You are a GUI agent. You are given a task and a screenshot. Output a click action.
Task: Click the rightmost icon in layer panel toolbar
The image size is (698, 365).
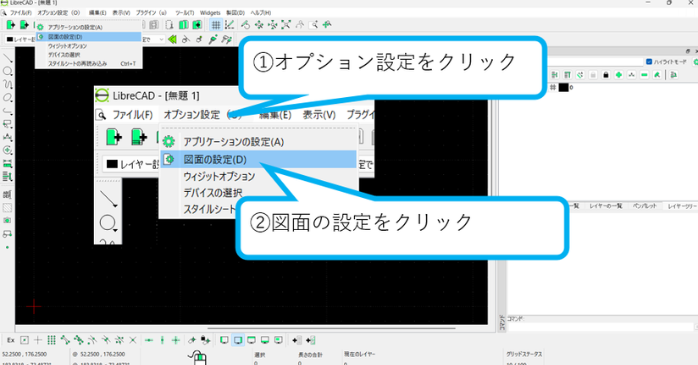pos(674,75)
